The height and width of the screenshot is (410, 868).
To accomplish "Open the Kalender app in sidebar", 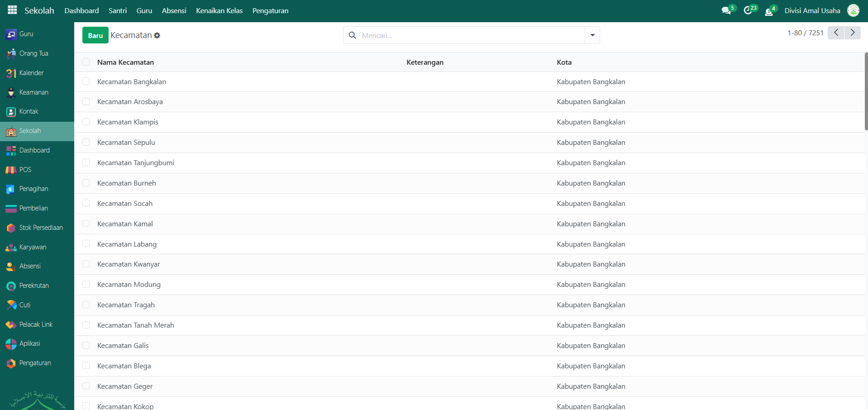I will [31, 73].
